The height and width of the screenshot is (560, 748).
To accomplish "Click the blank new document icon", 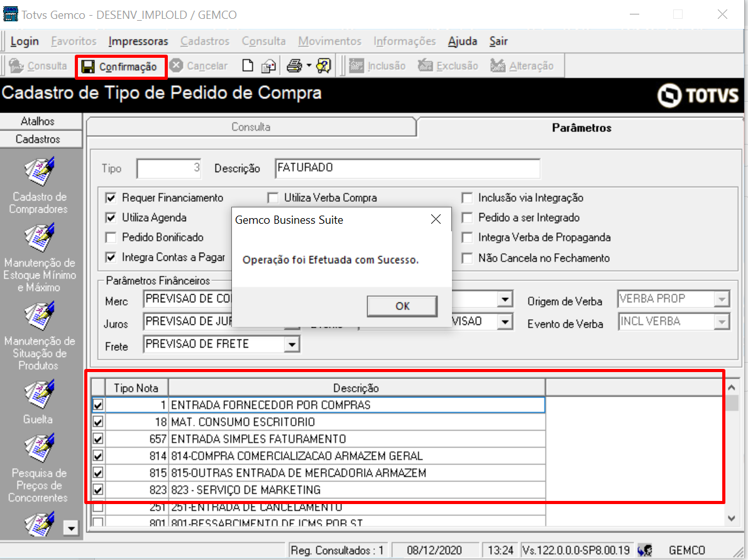I will pos(248,66).
